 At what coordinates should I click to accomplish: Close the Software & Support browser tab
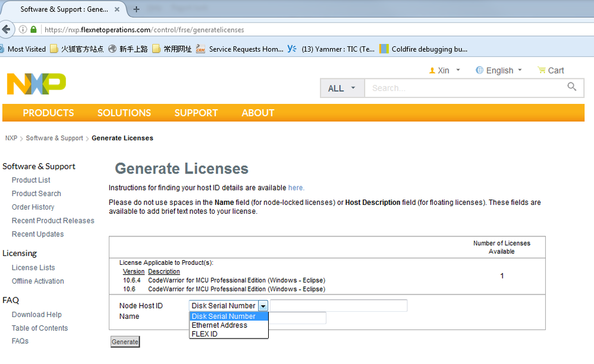click(117, 10)
